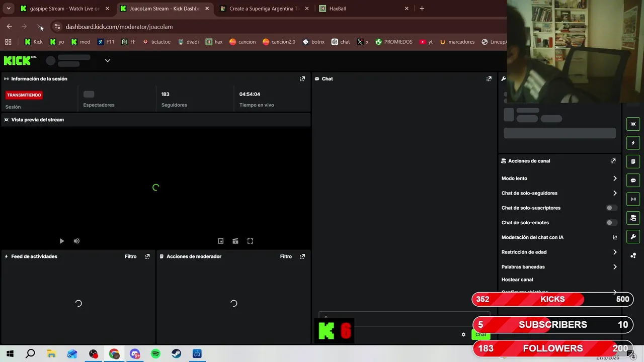644x362 pixels.
Task: Toggle theater mode on stream preview
Action: click(235, 241)
